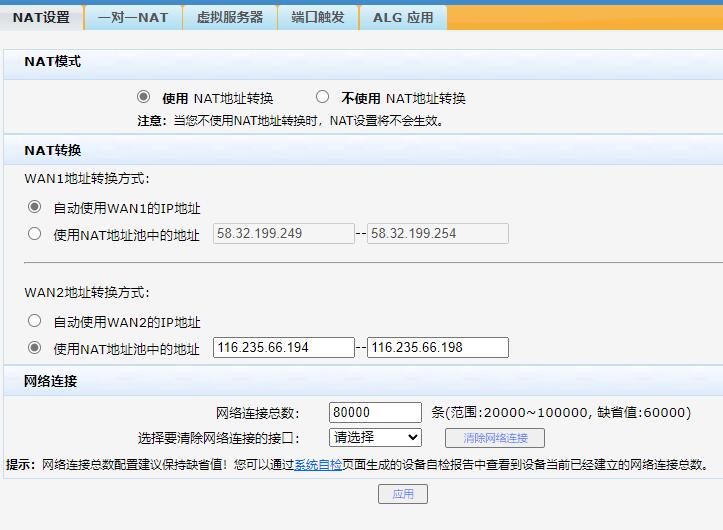Click the WAN1 pool end field 58.32.199.254
This screenshot has height=530, width=723.
point(438,233)
